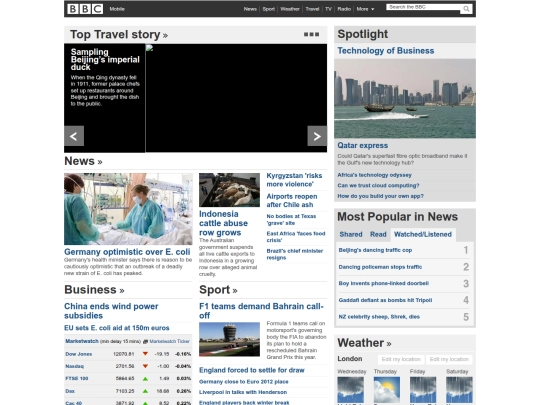Click the FTSE 100 index row

(128, 378)
